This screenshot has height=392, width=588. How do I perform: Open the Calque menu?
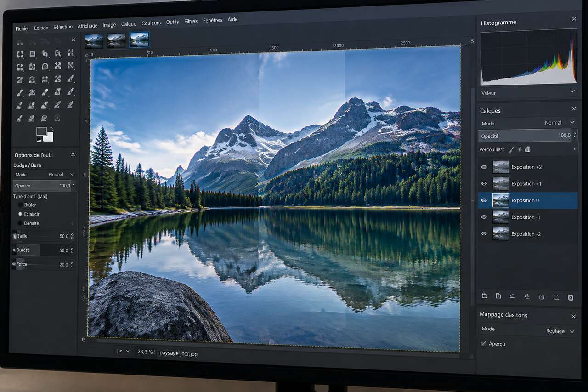129,24
